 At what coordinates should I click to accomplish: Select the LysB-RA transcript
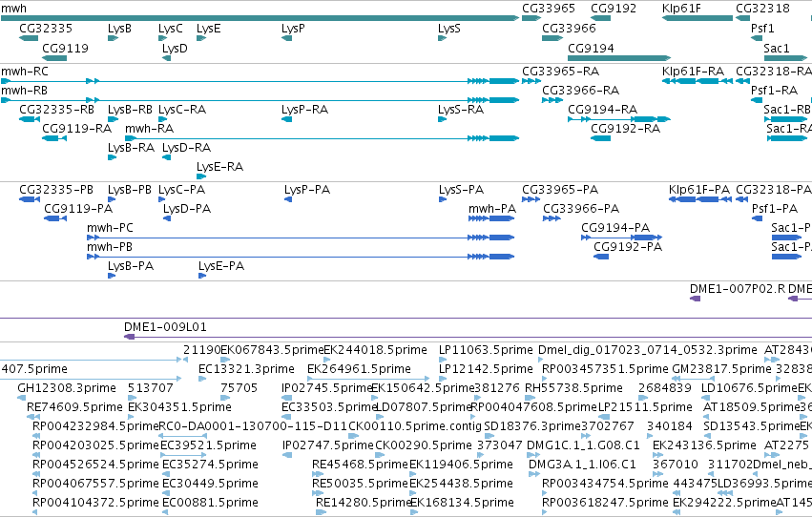point(112,157)
